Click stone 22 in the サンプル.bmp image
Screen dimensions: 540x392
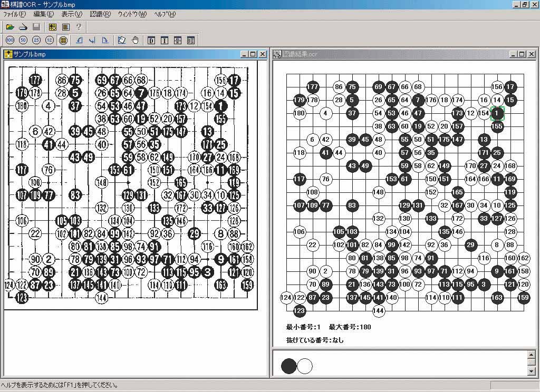pos(35,234)
